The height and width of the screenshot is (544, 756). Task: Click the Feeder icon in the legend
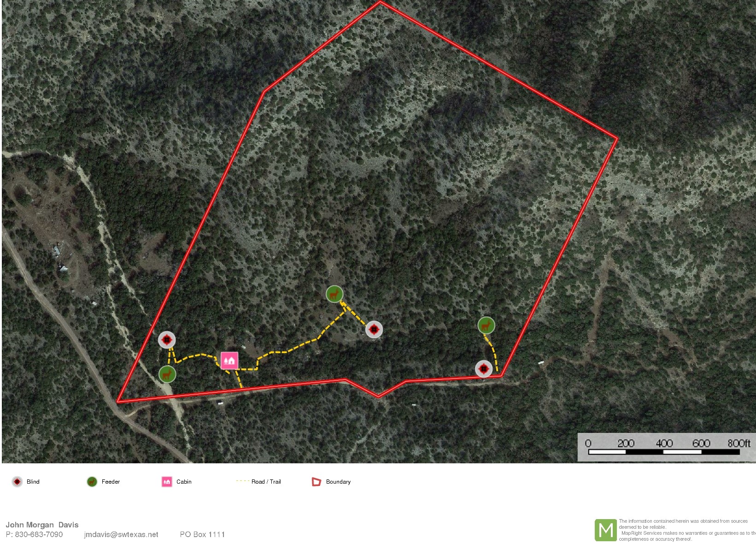(x=92, y=482)
